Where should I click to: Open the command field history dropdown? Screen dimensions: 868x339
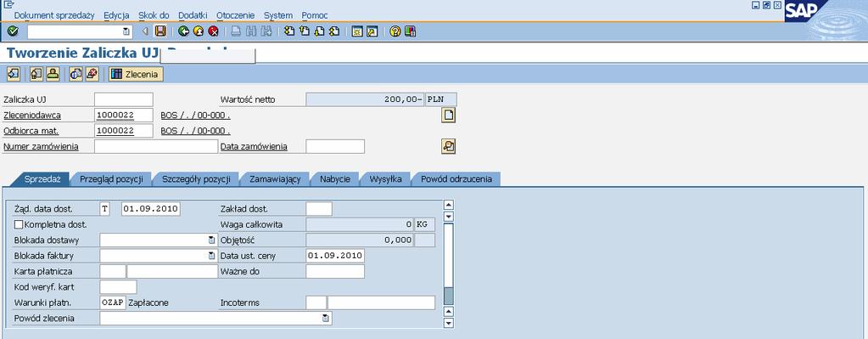click(x=126, y=31)
